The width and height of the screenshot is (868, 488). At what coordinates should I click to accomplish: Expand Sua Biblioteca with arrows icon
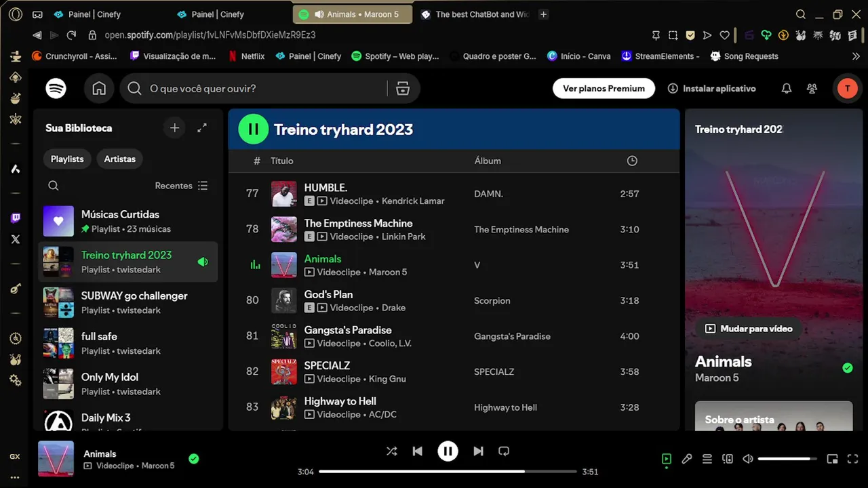tap(202, 127)
